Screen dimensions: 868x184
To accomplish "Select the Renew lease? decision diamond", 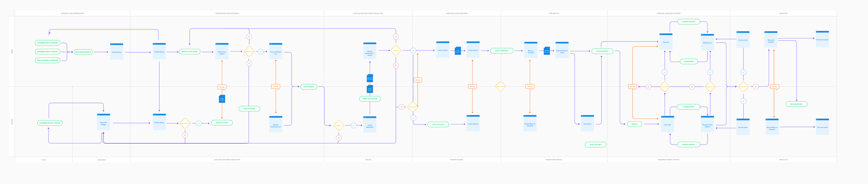I will click(x=743, y=87).
